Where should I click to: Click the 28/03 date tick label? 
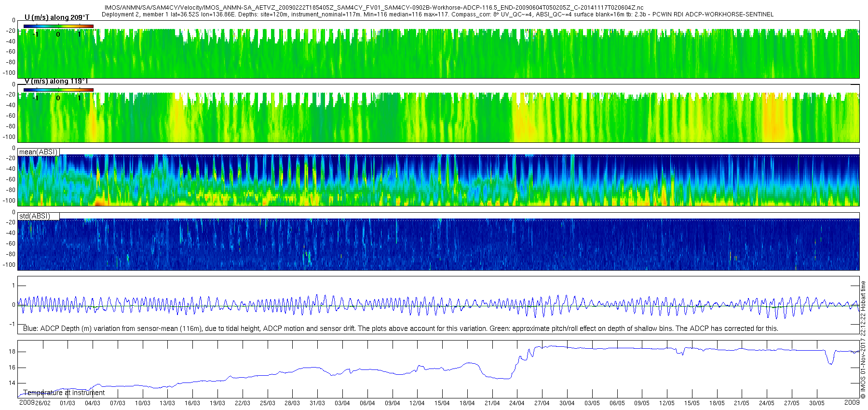click(x=292, y=403)
